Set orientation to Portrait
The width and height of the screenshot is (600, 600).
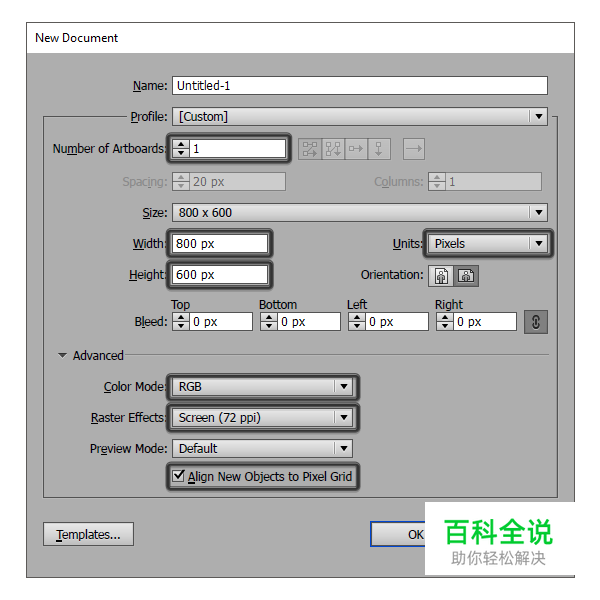441,275
